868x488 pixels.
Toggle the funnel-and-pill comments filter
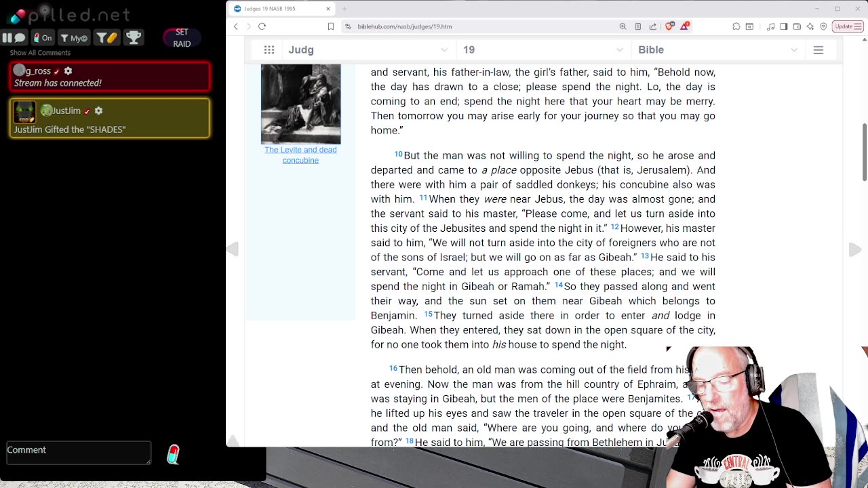tap(106, 38)
